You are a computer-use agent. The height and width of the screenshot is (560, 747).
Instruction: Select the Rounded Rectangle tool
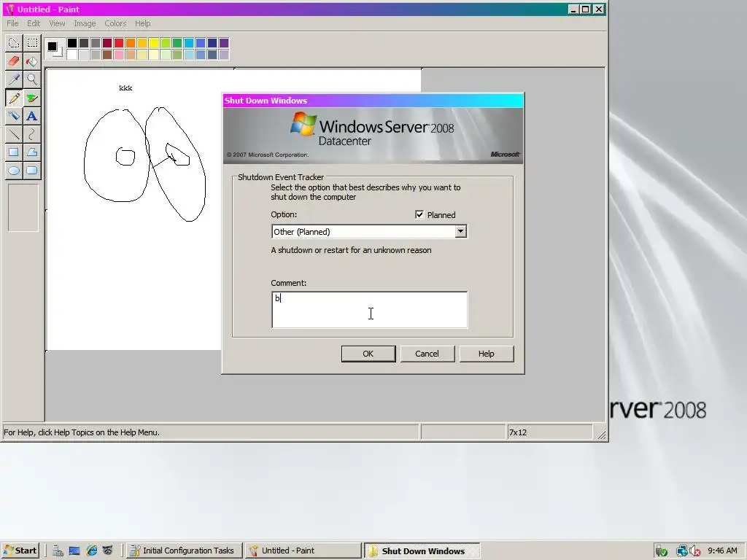click(32, 171)
